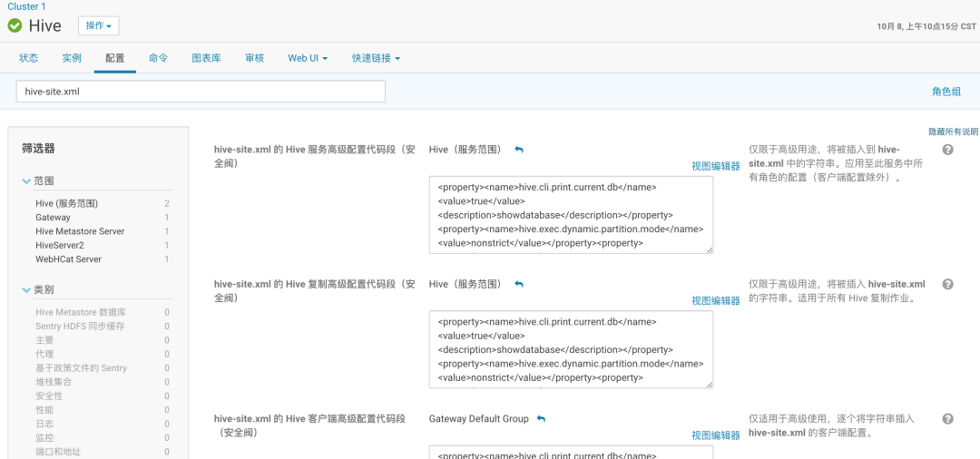Revert the Gateway Default Group client snippet
Screen dimensions: 980x459
click(541, 419)
